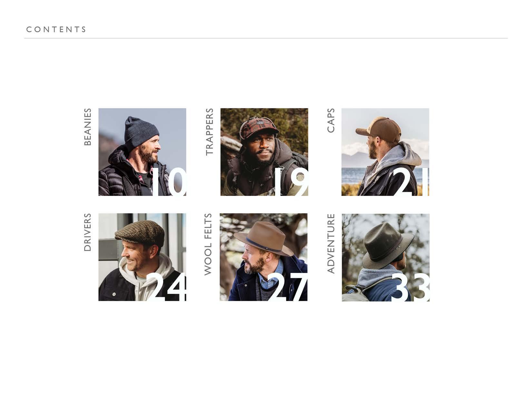Viewport: 532px width, 411px height.
Task: Jump to page number 33
Action: point(410,287)
